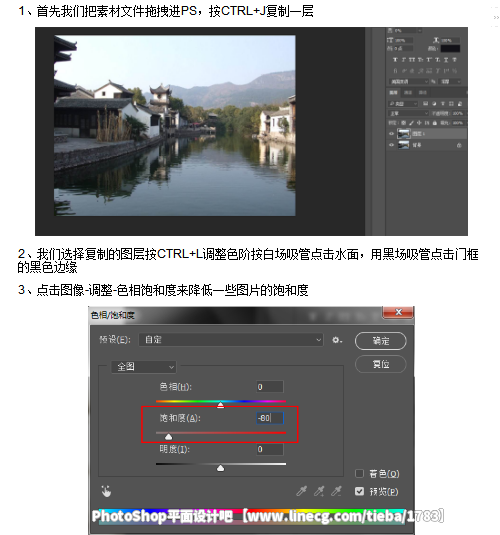500x535 pixels.
Task: Click the layer fill value field
Action: coord(458,123)
